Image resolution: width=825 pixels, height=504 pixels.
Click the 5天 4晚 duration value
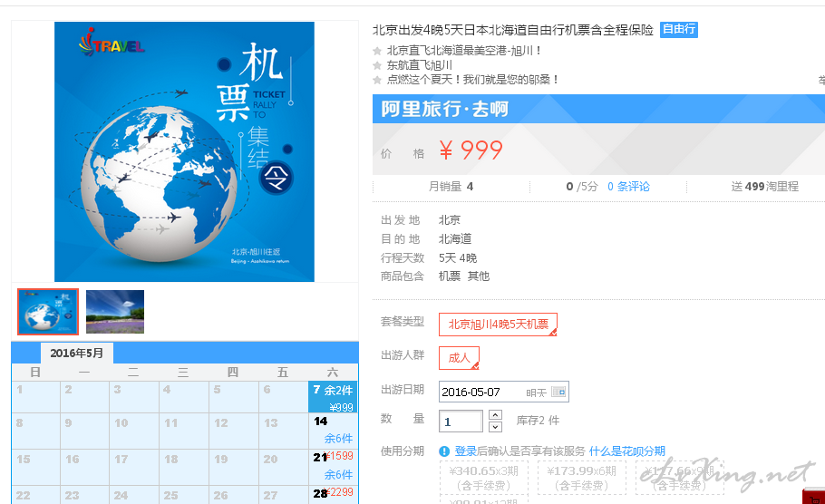458,257
